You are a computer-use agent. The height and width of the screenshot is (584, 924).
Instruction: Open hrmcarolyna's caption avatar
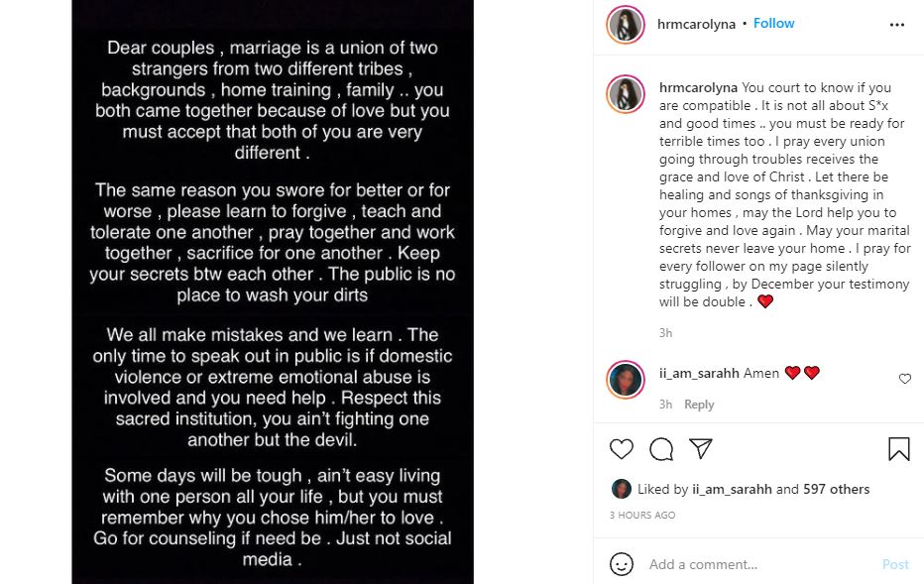[x=626, y=94]
